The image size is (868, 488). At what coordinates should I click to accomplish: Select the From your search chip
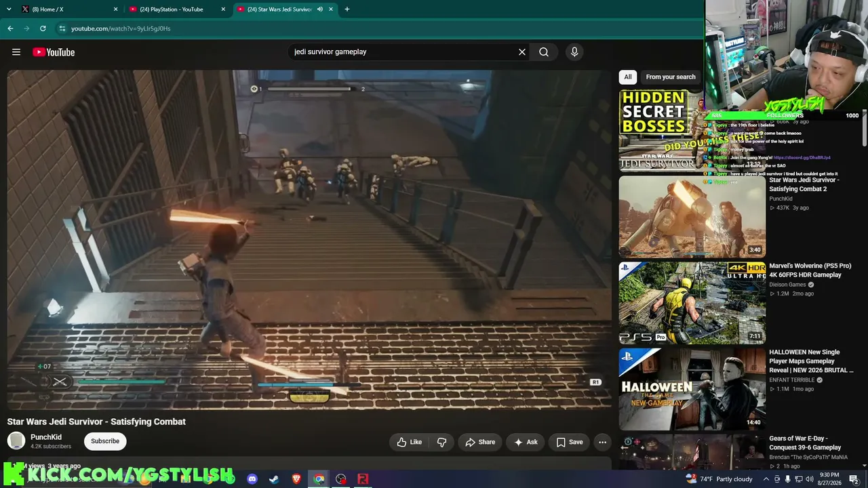671,77
